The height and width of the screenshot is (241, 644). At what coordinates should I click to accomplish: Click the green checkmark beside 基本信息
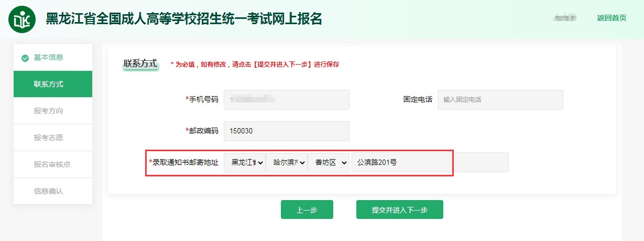click(25, 58)
